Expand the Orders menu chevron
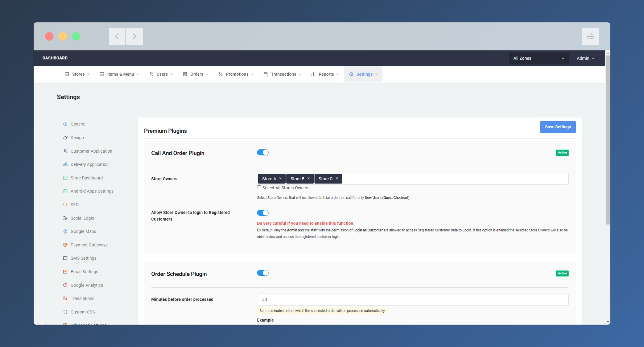644x347 pixels. [x=207, y=74]
